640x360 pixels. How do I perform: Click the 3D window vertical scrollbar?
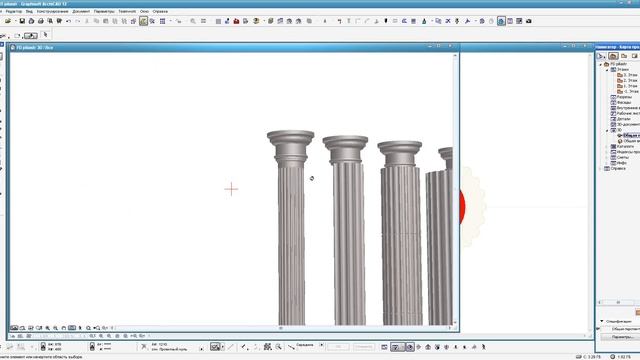455,189
